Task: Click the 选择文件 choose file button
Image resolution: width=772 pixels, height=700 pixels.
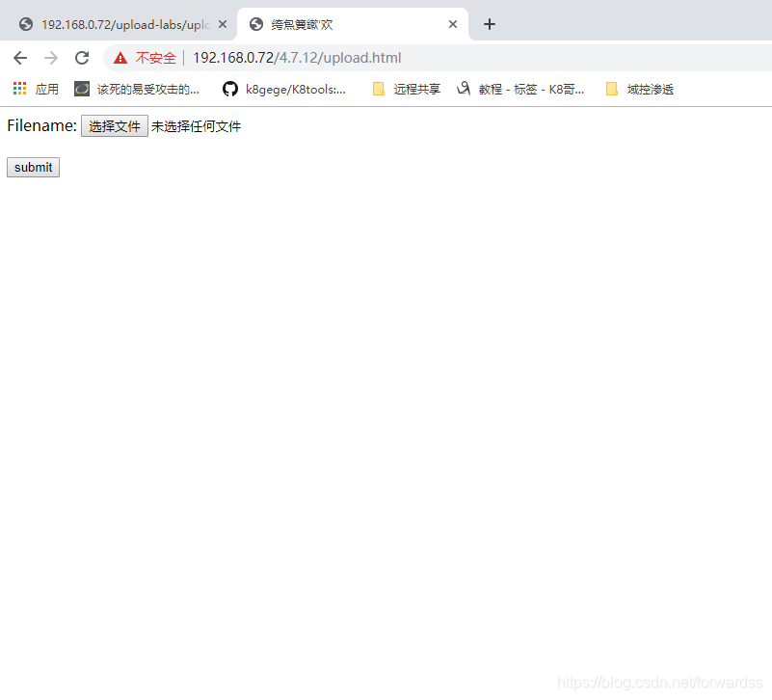Action: [x=115, y=126]
